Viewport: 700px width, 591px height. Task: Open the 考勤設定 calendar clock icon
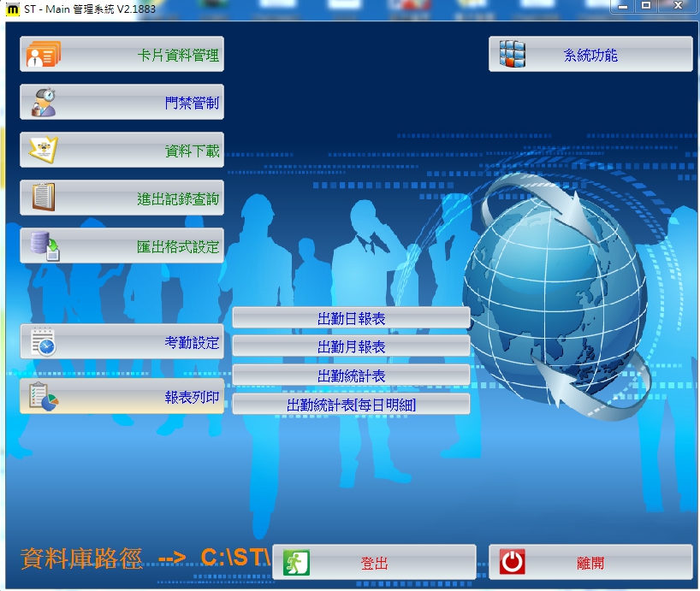click(43, 342)
